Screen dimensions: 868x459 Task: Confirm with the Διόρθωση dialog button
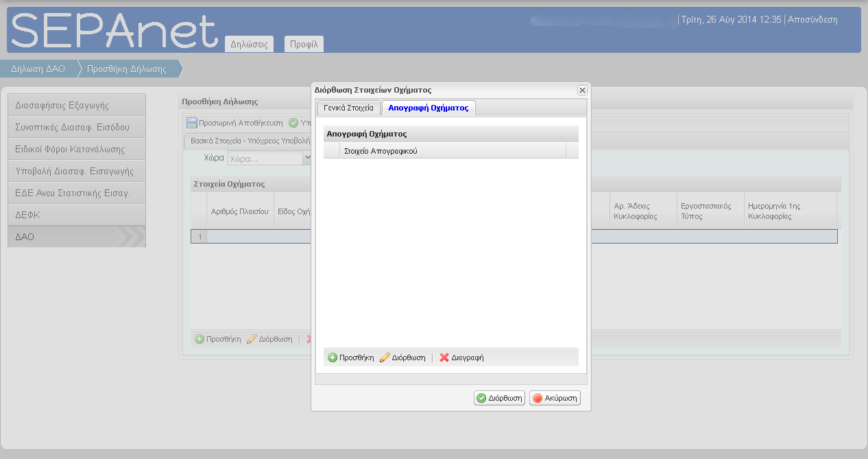coord(499,398)
